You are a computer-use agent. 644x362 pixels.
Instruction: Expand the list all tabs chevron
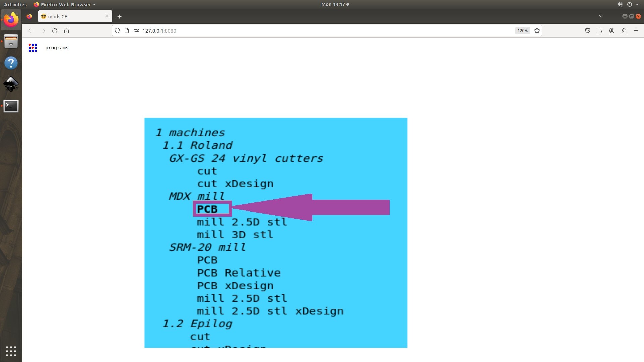(x=601, y=16)
